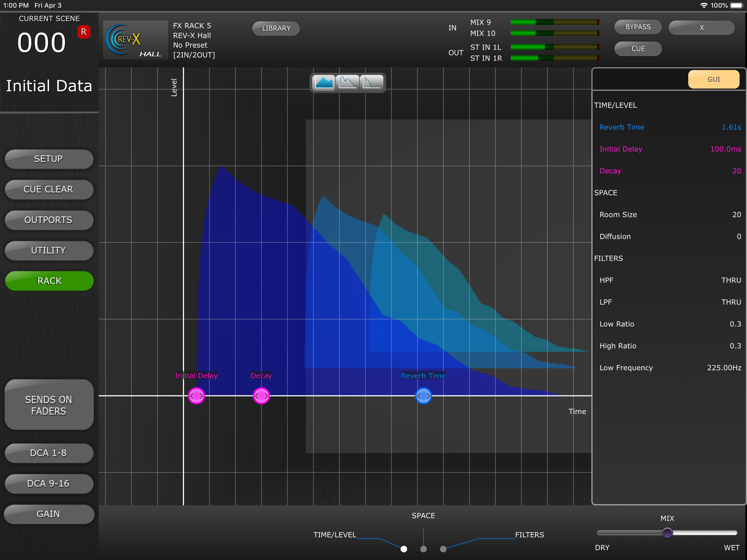747x560 pixels.
Task: Open the SETUP screen
Action: [49, 159]
